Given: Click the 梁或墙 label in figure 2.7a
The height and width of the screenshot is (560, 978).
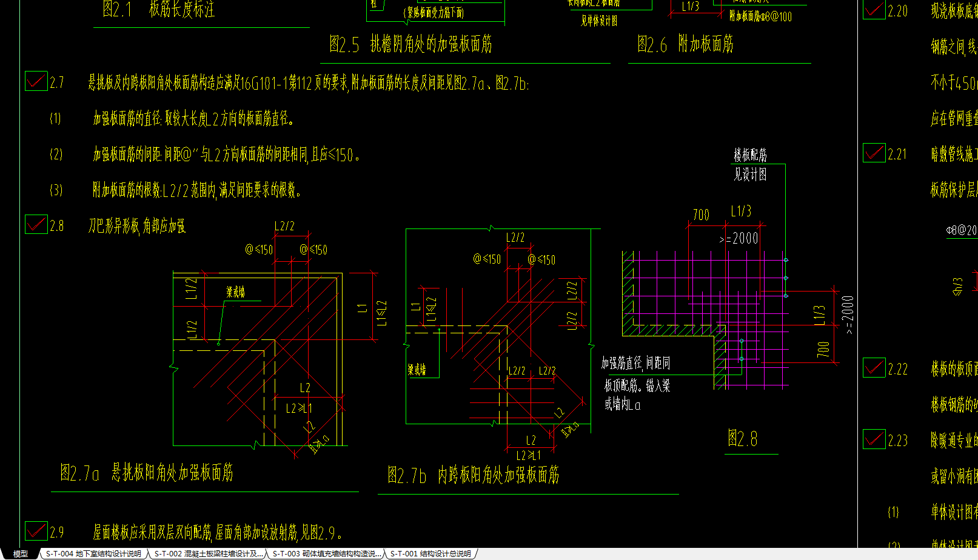Looking at the screenshot, I should (x=235, y=292).
